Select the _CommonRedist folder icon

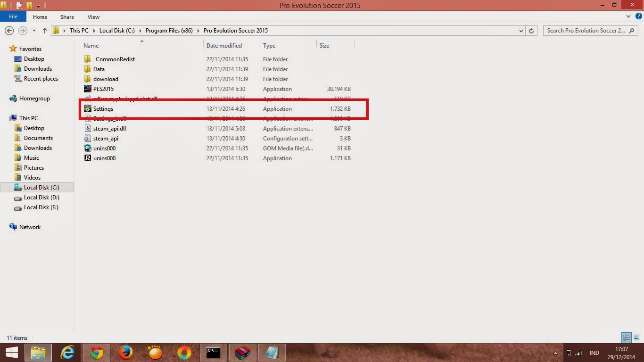pos(87,59)
